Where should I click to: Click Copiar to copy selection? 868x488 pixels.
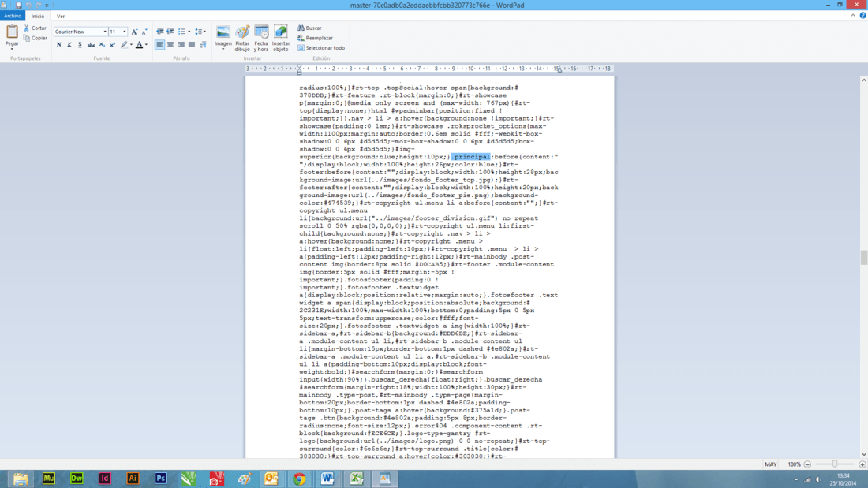[x=35, y=38]
